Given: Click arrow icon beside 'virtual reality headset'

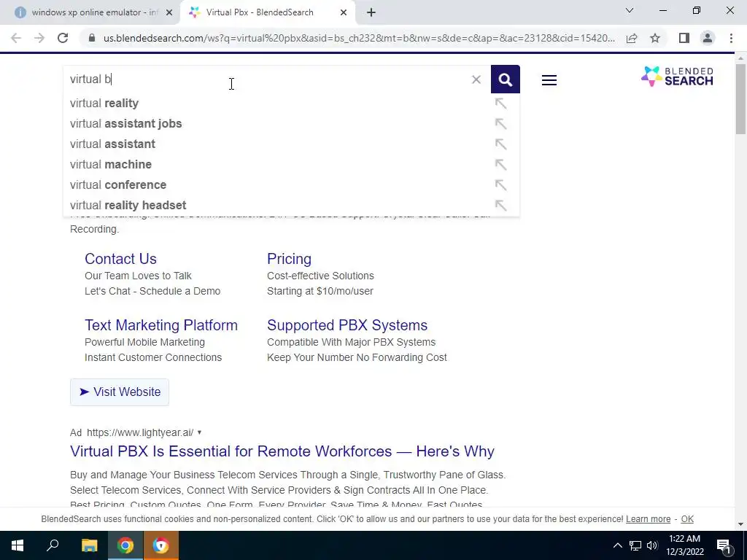Looking at the screenshot, I should (500, 206).
